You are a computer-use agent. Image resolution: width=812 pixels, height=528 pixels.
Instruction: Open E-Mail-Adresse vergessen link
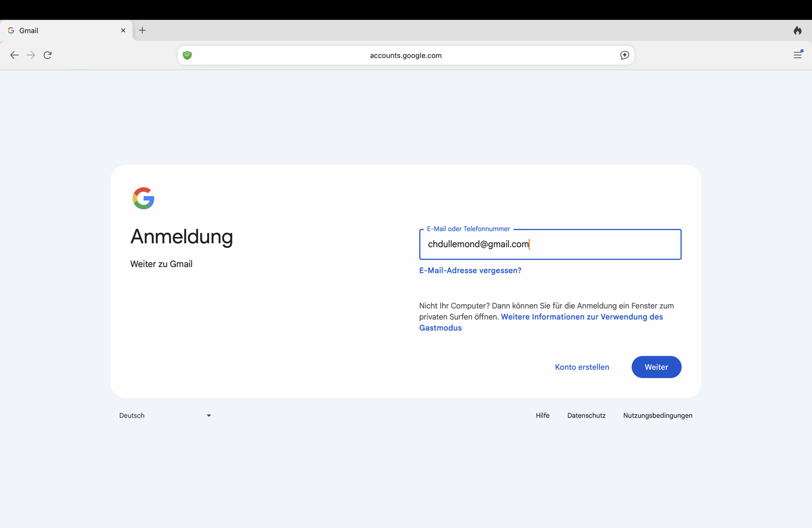tap(470, 270)
